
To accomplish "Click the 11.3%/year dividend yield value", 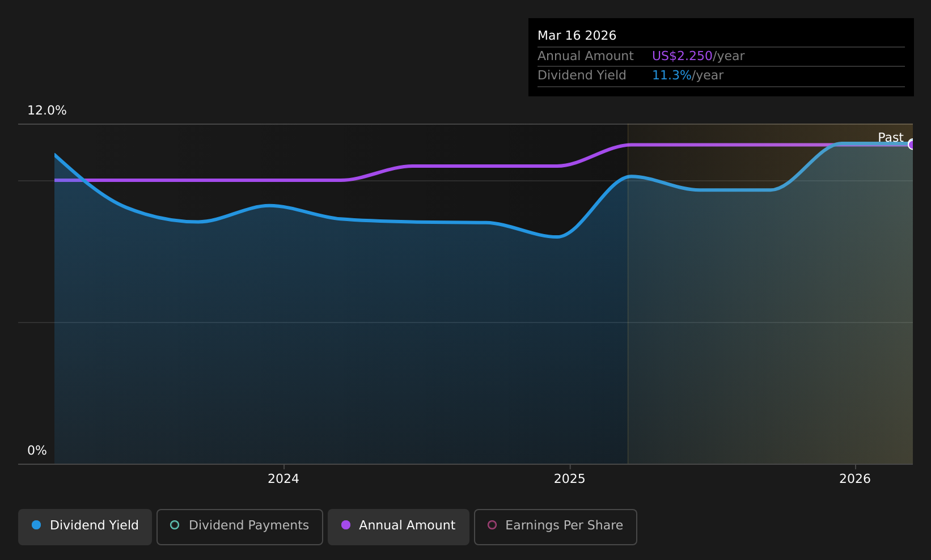I will [688, 75].
